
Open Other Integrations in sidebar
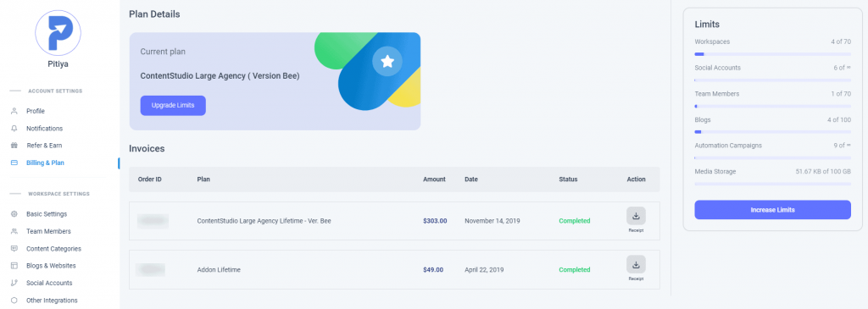[x=52, y=301]
